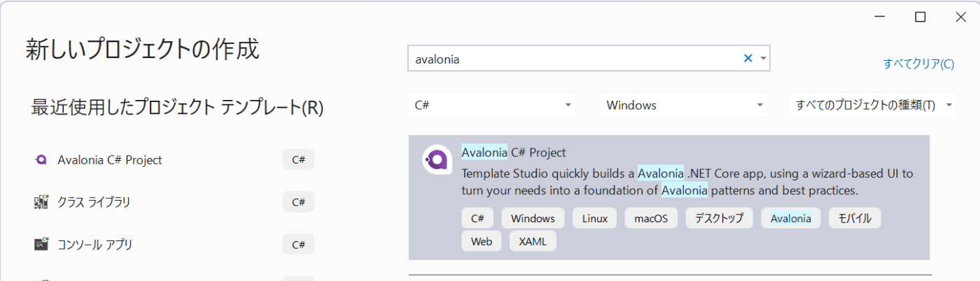Choose the クラス ライブラリ recent template

[x=174, y=202]
